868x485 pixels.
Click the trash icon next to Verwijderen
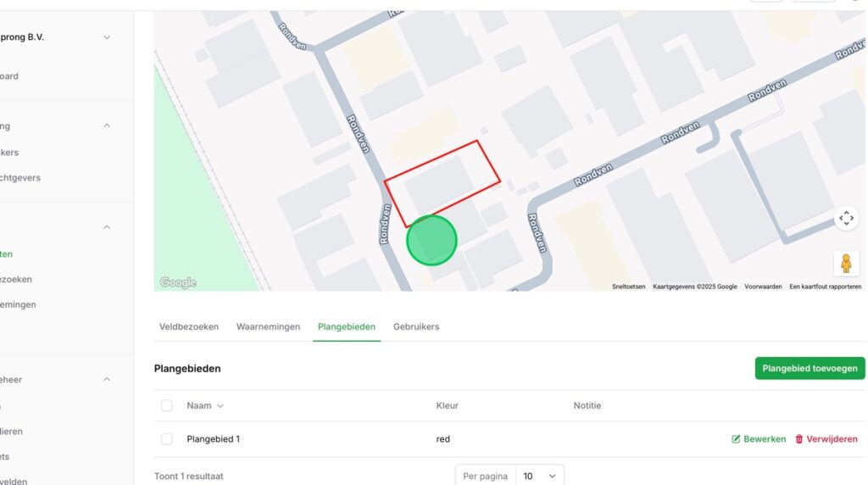[x=798, y=439]
